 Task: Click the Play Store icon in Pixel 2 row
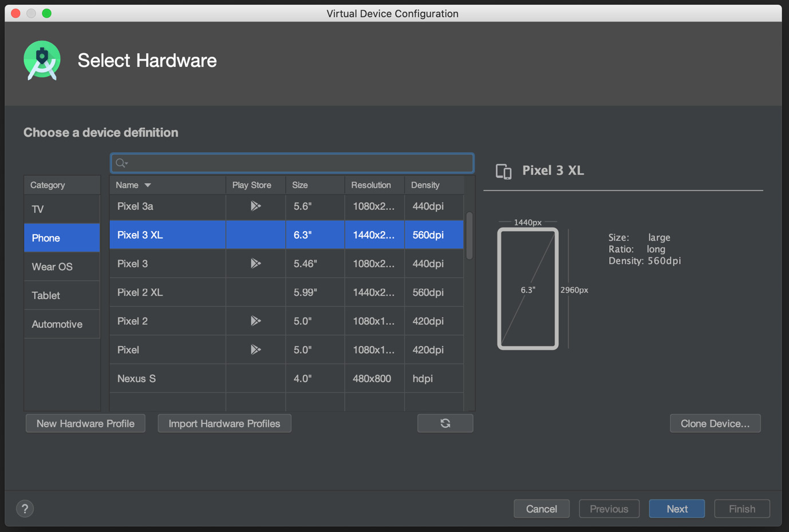tap(255, 321)
